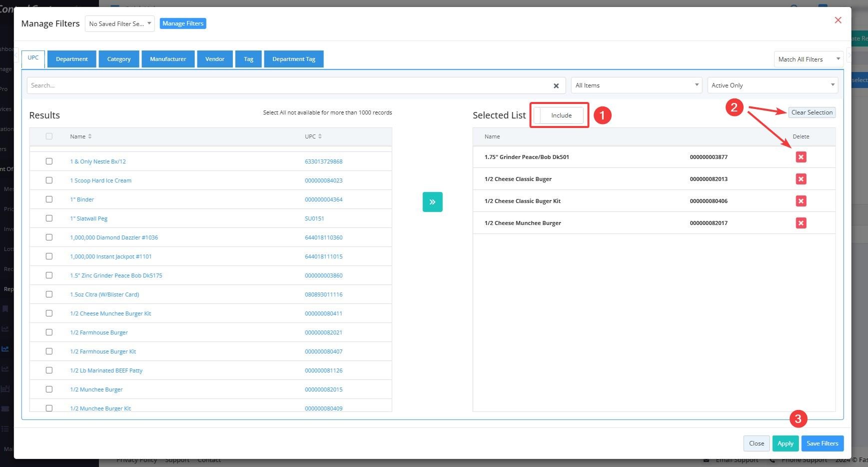Apply the filters
Image resolution: width=868 pixels, height=467 pixels.
pyautogui.click(x=785, y=443)
